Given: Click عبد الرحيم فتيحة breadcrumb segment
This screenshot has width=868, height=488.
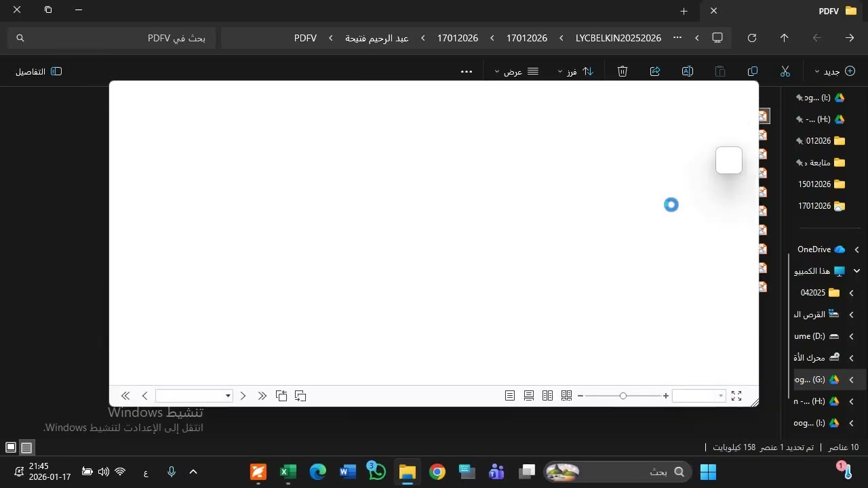Looking at the screenshot, I should point(377,38).
